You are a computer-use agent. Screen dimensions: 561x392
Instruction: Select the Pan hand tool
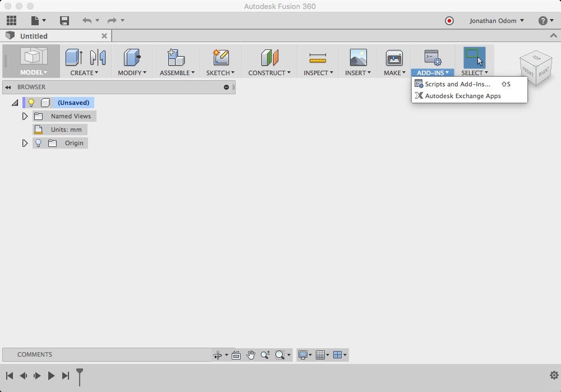[x=251, y=355]
